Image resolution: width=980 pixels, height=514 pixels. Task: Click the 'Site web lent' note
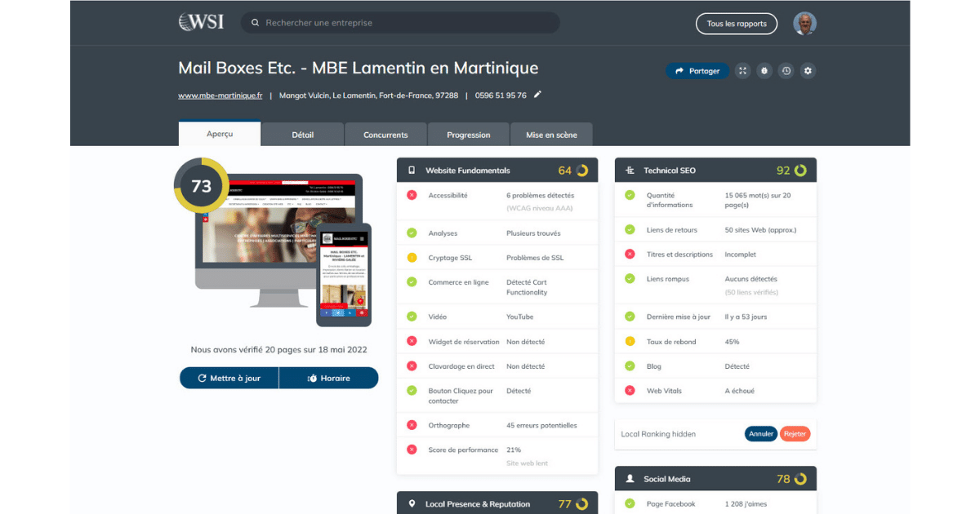coord(528,463)
